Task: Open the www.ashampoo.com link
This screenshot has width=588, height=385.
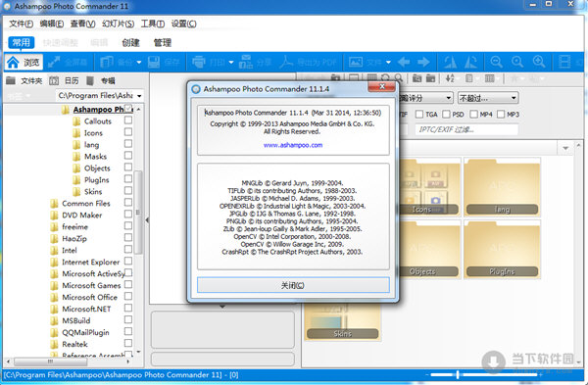Action: pyautogui.click(x=293, y=145)
